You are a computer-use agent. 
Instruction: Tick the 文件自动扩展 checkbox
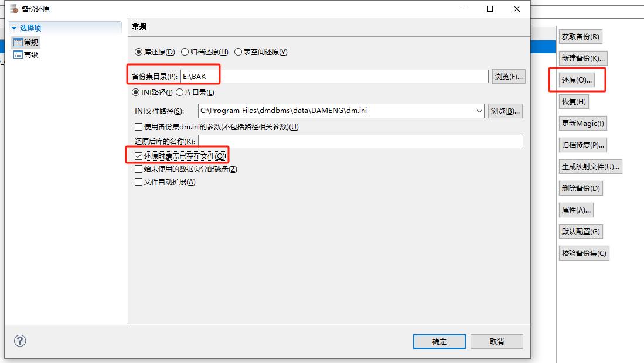point(139,181)
